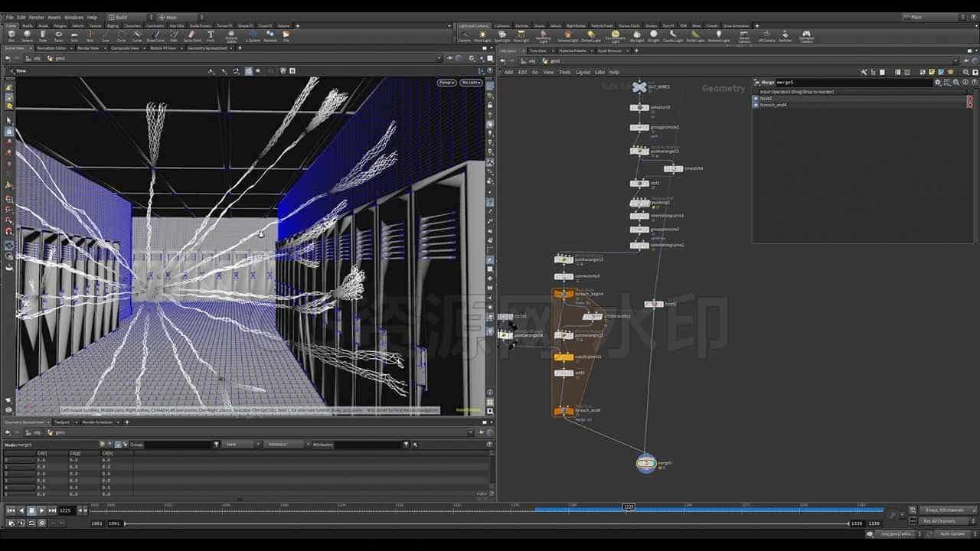980x551 pixels.
Task: Switch to the Particles shelf tab
Action: coord(521,26)
